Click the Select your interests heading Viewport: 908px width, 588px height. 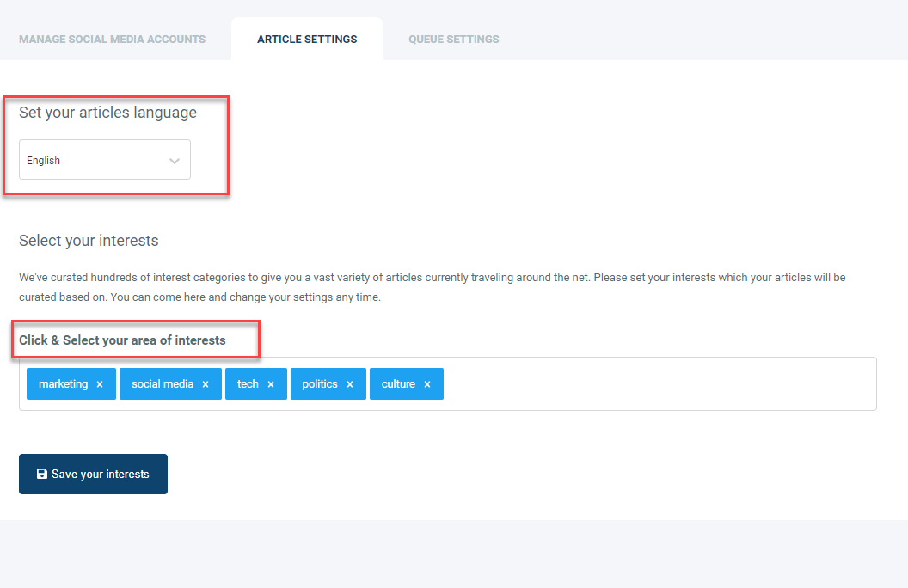pos(88,241)
